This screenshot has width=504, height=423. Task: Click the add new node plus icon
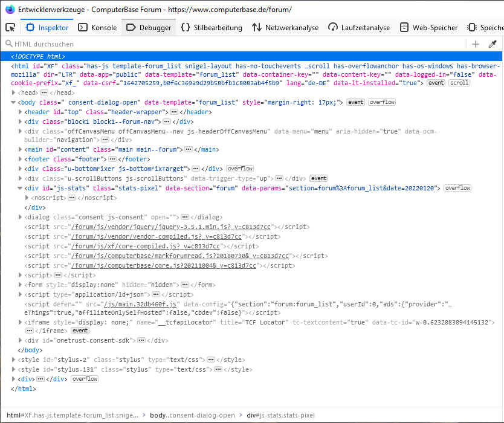[476, 44]
